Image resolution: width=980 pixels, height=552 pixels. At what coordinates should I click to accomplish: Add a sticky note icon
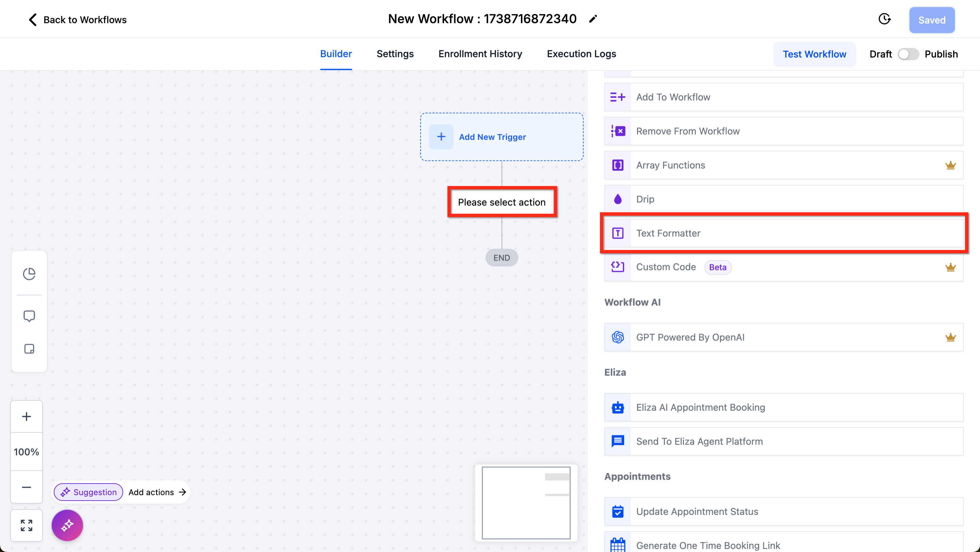pyautogui.click(x=29, y=349)
